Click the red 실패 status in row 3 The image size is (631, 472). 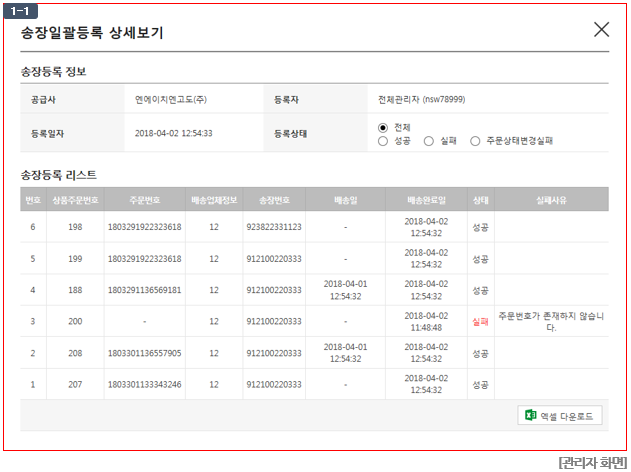(x=480, y=322)
